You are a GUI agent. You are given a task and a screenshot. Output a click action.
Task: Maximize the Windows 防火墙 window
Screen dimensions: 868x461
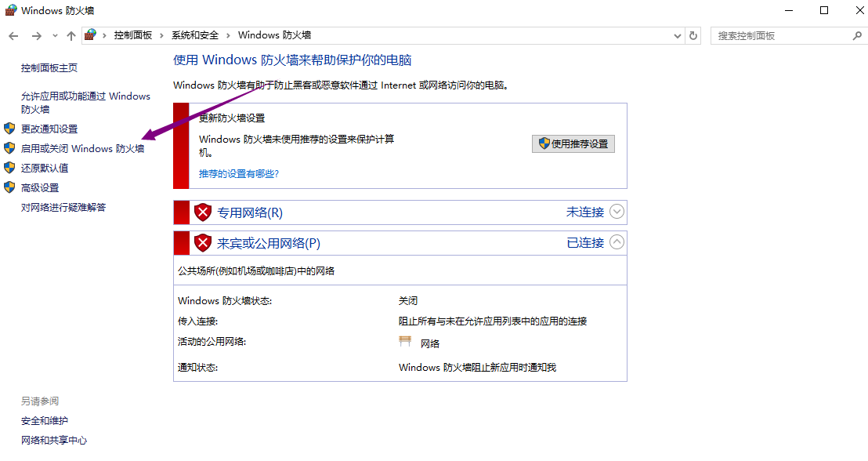[824, 10]
